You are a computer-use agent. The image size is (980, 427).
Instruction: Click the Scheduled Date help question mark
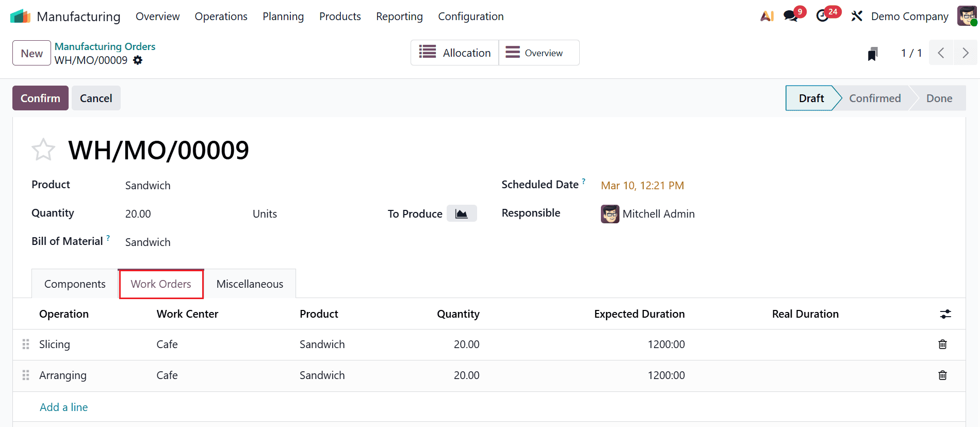click(x=584, y=181)
